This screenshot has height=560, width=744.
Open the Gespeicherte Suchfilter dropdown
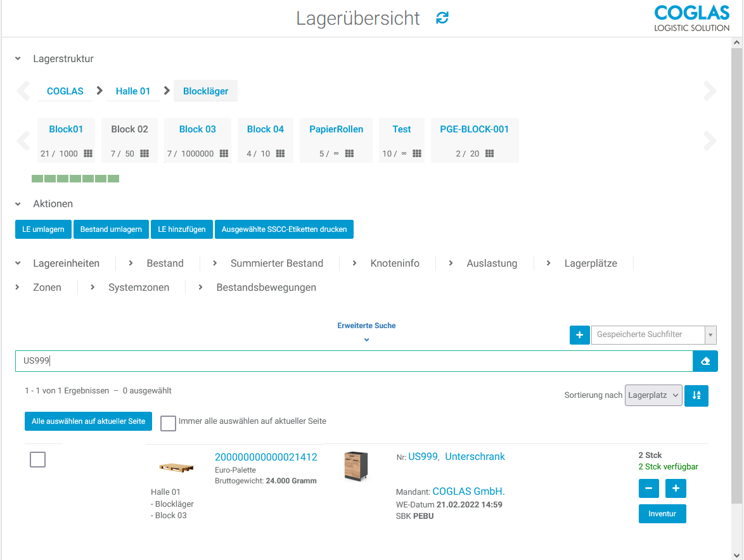(710, 334)
